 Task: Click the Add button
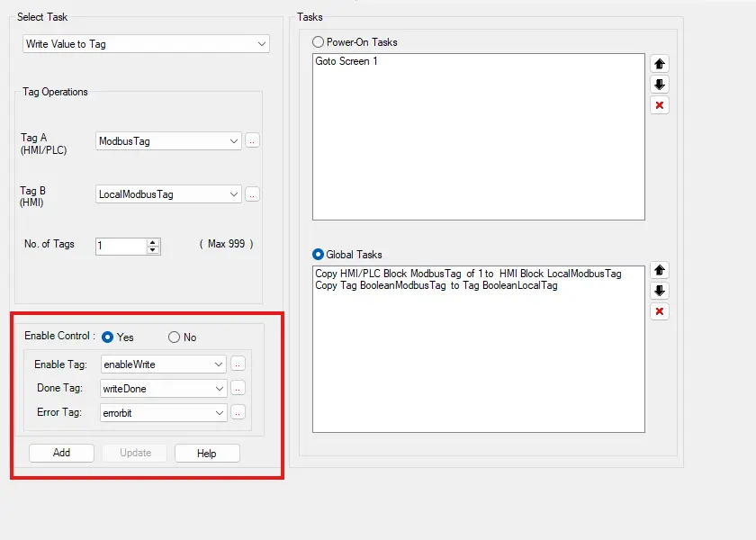61,453
